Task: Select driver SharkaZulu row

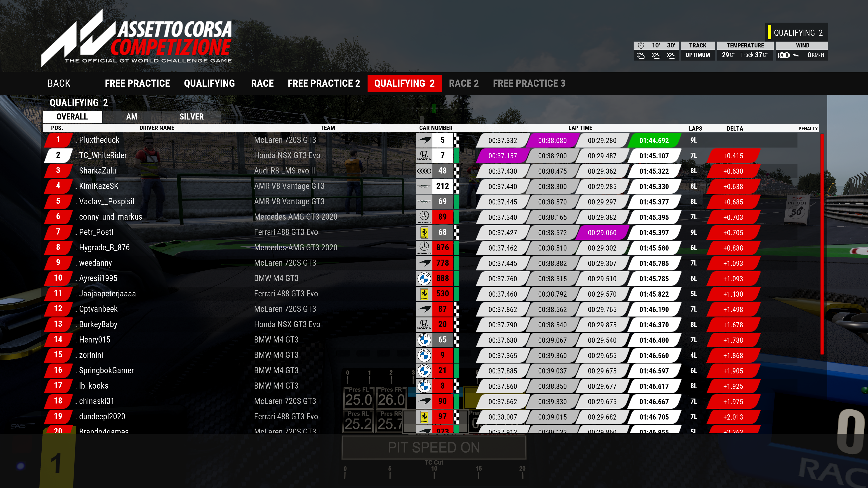Action: pos(420,171)
